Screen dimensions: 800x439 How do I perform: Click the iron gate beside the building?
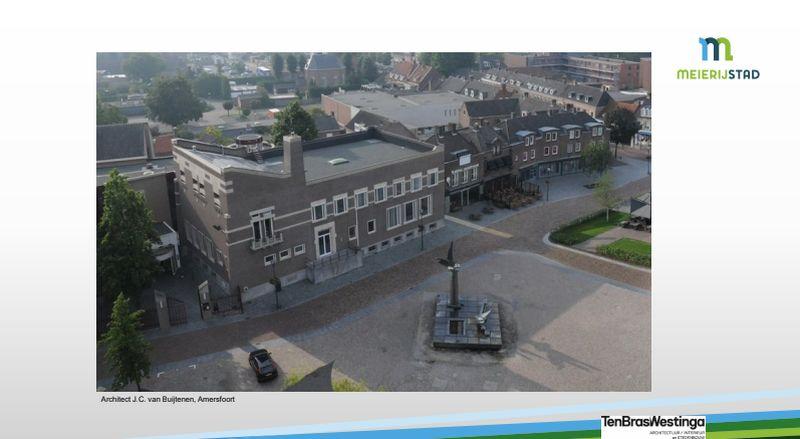point(227,300)
